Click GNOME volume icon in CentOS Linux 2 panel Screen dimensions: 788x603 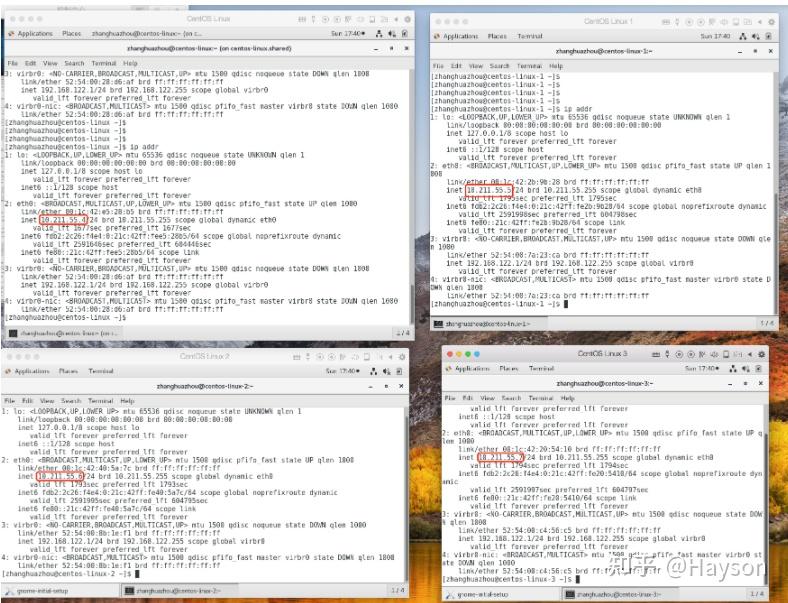(x=386, y=371)
